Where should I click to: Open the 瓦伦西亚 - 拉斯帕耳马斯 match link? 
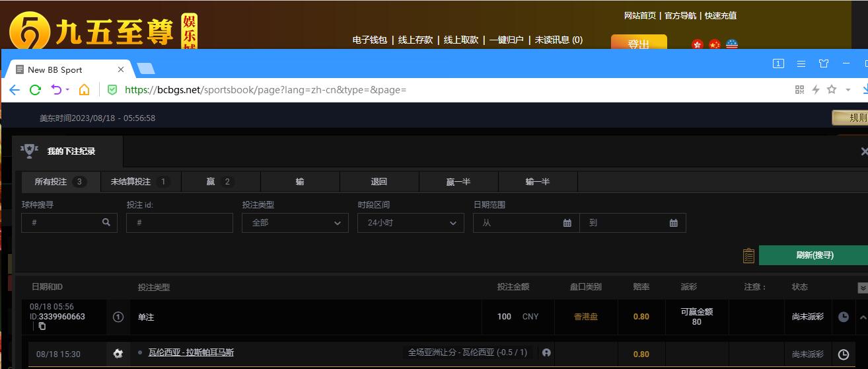coord(191,352)
